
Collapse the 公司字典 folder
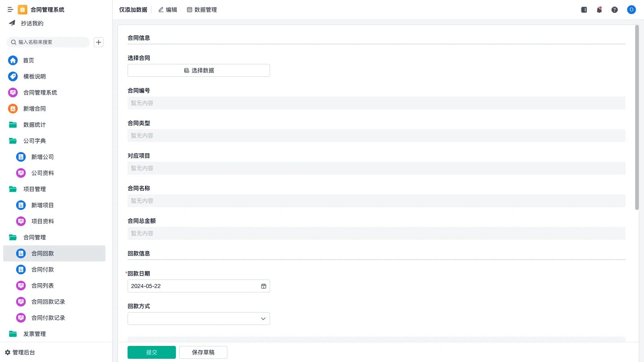(13, 141)
